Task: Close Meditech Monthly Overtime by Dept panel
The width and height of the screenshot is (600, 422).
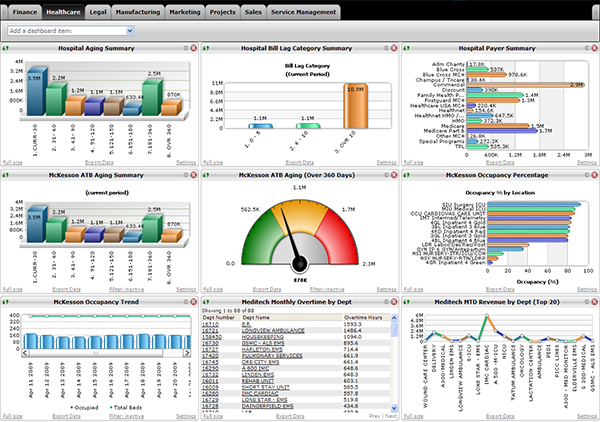Action: pyautogui.click(x=394, y=302)
